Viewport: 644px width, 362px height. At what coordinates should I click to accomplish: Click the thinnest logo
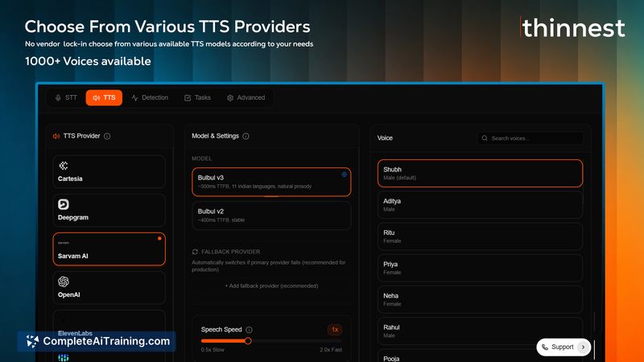573,28
